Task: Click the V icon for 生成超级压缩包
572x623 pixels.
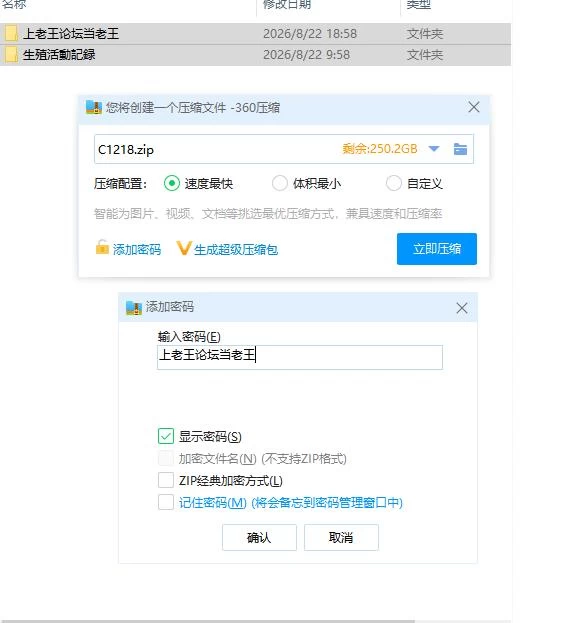Action: click(x=184, y=248)
